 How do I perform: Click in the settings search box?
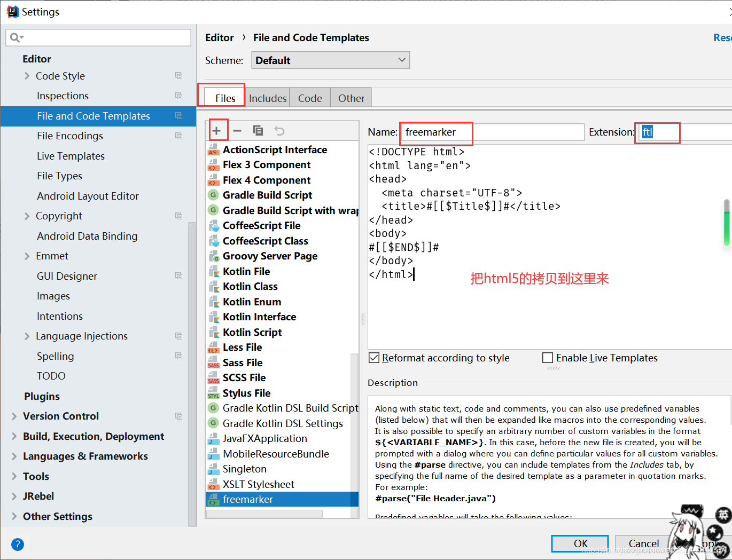(x=98, y=37)
